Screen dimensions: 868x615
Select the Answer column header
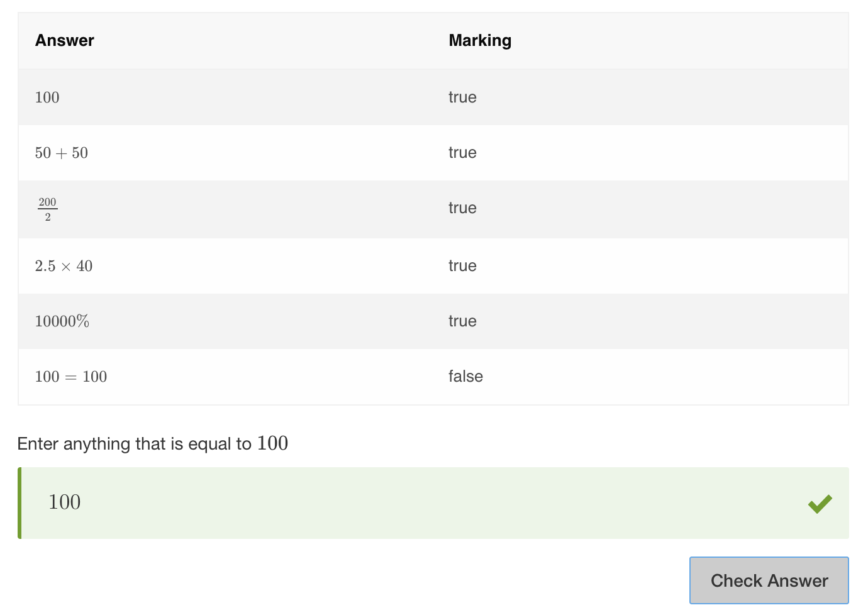click(65, 40)
